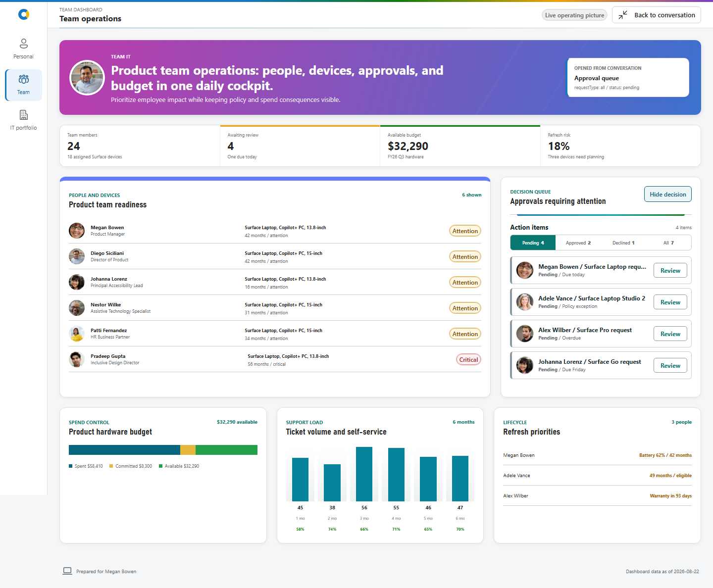The width and height of the screenshot is (713, 588).
Task: Click the Hide decision button
Action: coord(668,195)
